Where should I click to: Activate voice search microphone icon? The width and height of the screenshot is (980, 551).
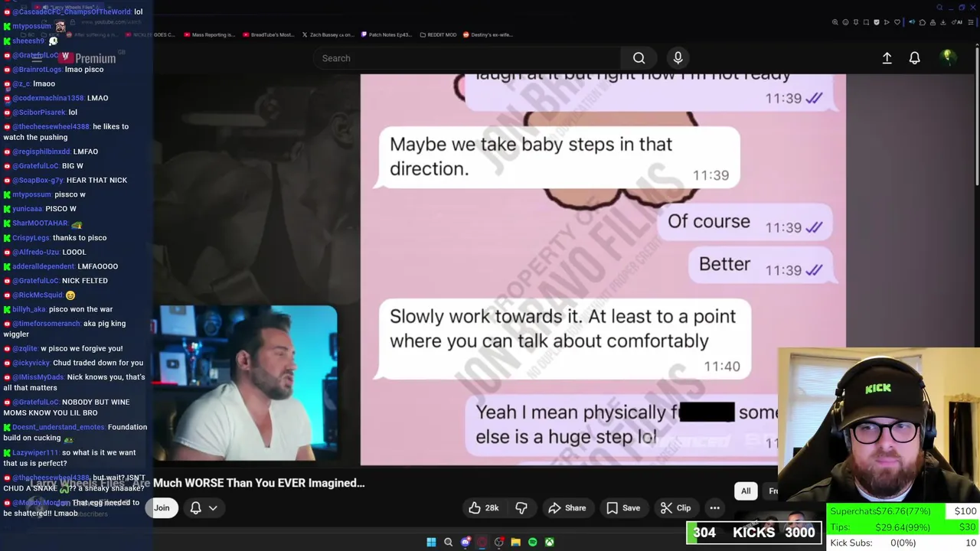678,58
